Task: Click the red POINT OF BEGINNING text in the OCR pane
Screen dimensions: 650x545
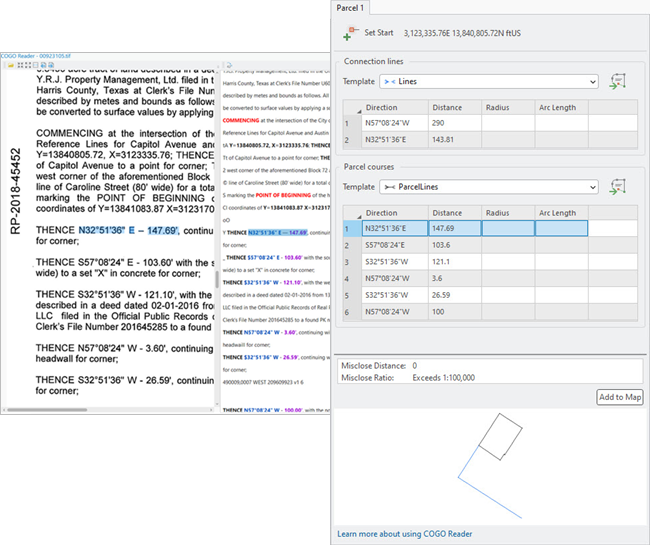Action: [x=283, y=195]
